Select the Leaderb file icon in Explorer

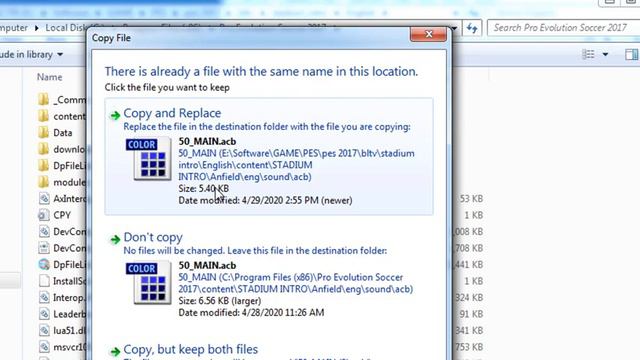point(44,314)
